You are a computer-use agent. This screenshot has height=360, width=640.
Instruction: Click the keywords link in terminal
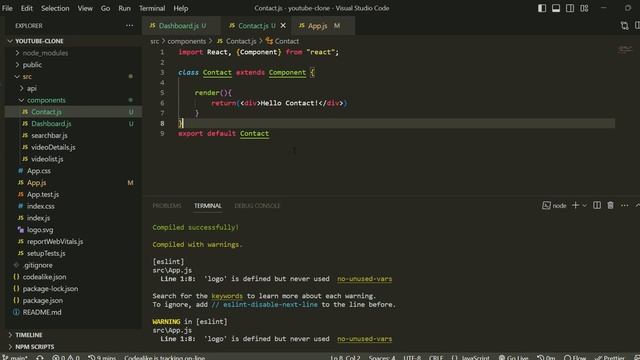(x=227, y=296)
